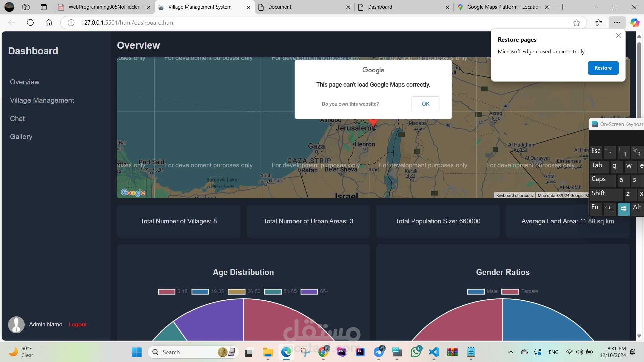Click the Average Land Area card
The image size is (644, 362).
pyautogui.click(x=568, y=221)
